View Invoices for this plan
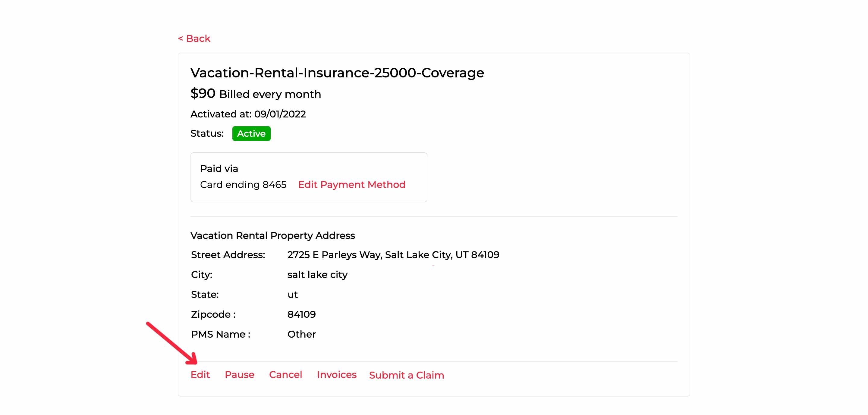This screenshot has height=415, width=868. (336, 374)
